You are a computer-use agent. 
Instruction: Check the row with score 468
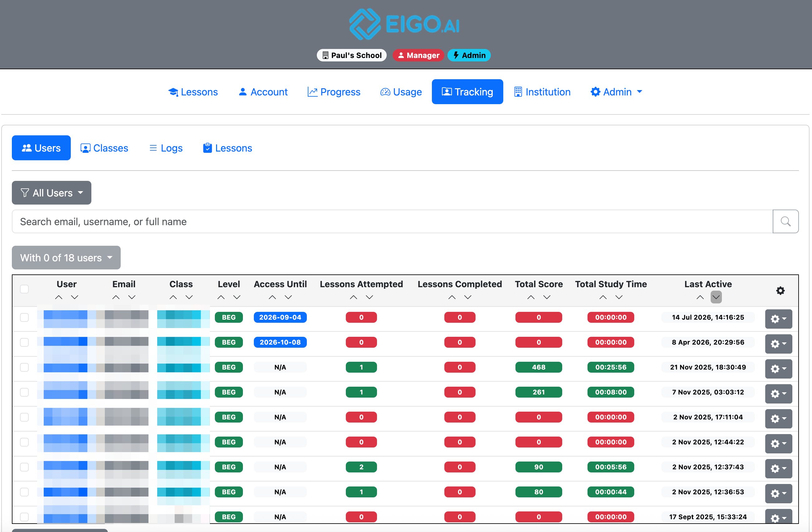tap(24, 367)
